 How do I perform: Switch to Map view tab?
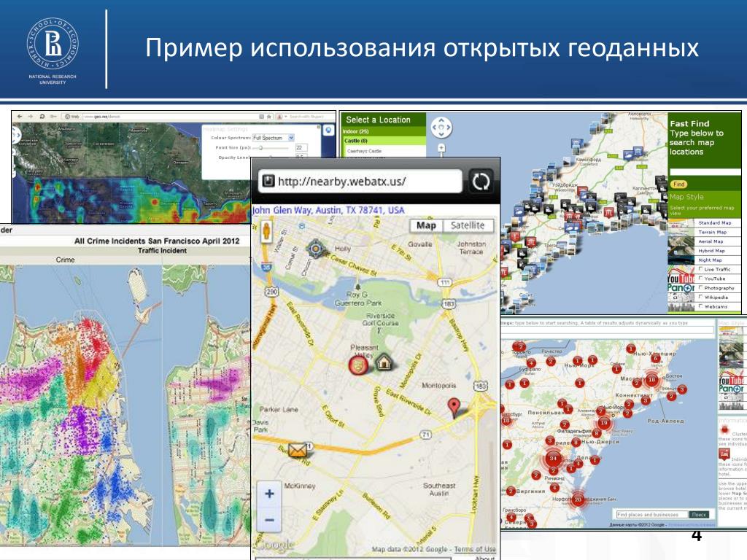[426, 226]
